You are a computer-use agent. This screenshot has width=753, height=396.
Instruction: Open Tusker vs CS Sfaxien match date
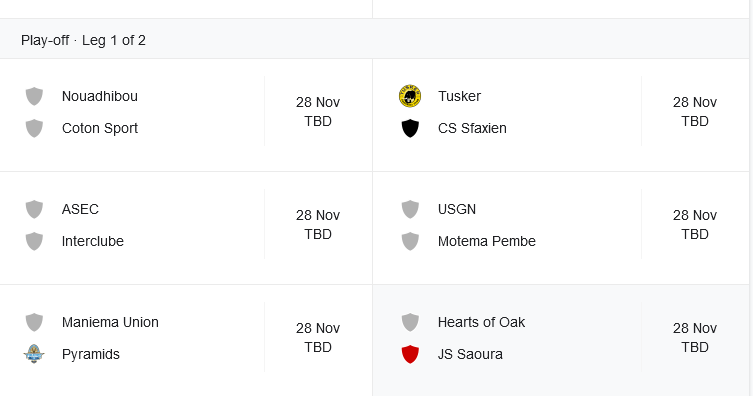click(695, 111)
